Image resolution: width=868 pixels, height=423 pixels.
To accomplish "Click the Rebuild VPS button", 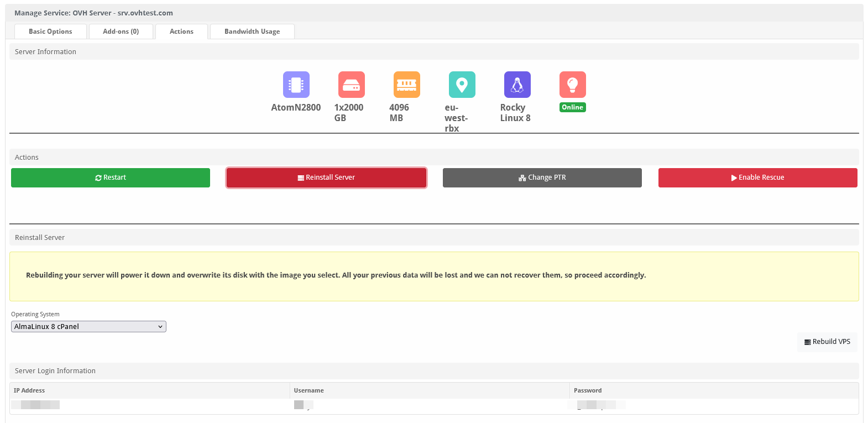I will pos(827,342).
